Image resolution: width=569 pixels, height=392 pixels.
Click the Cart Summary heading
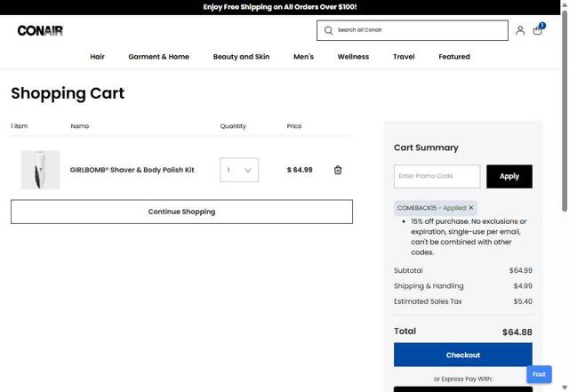point(426,148)
